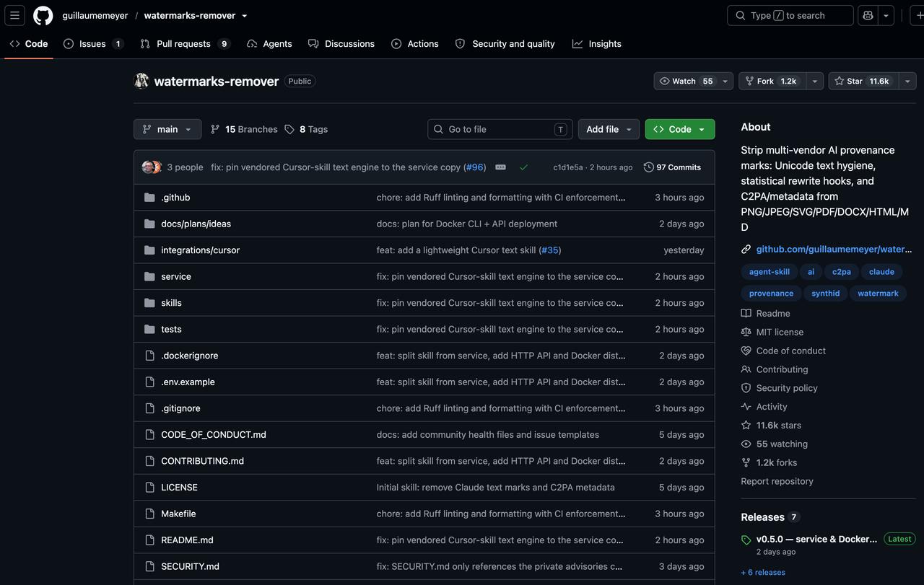Go to the Agents tab
The image size is (924, 585).
click(269, 44)
